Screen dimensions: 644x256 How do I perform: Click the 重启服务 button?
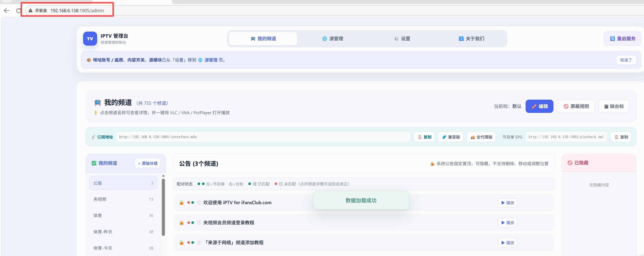tap(622, 38)
